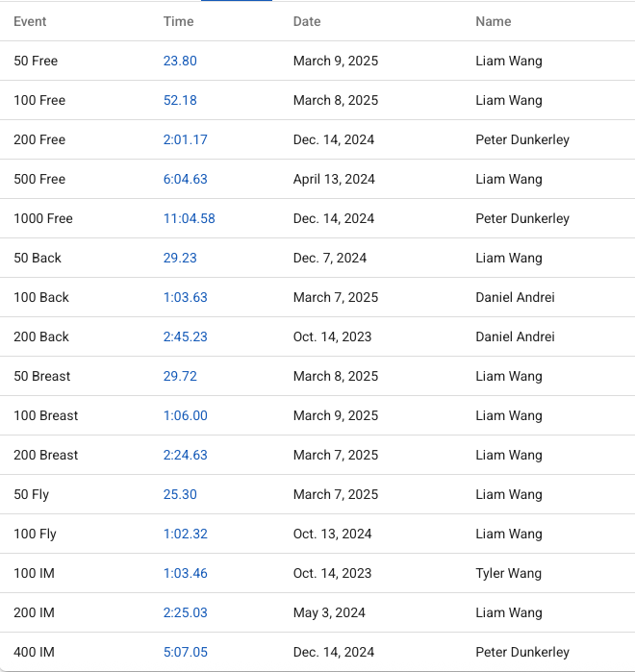The height and width of the screenshot is (672, 635).
Task: Select the 50 Fly time 25.30
Action: (x=180, y=494)
